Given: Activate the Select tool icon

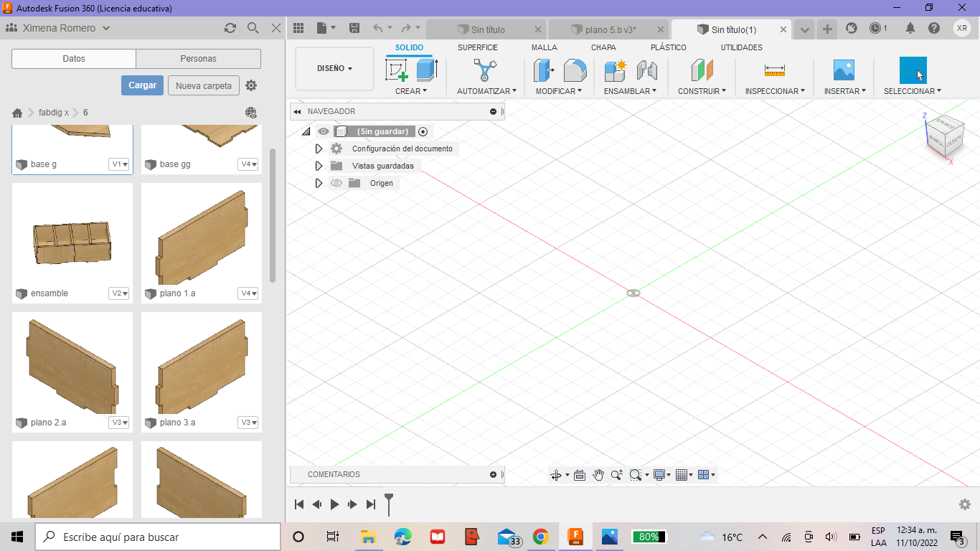Looking at the screenshot, I should [x=913, y=70].
